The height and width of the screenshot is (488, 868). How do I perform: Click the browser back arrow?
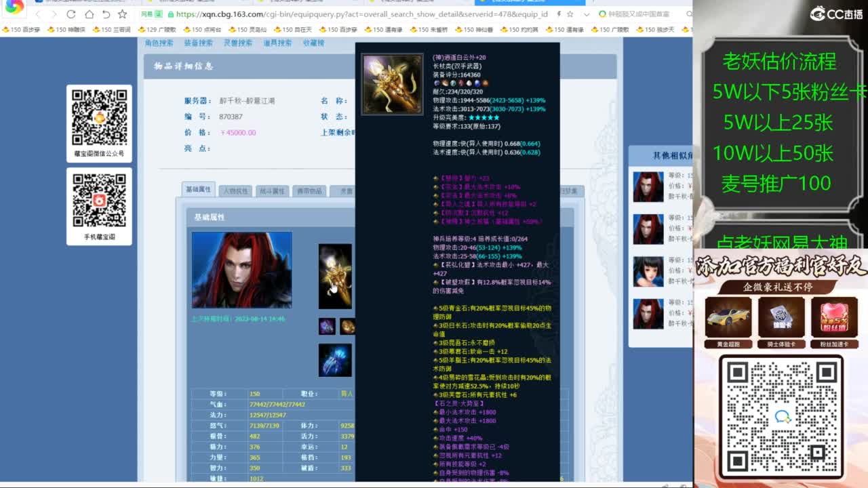[x=39, y=14]
